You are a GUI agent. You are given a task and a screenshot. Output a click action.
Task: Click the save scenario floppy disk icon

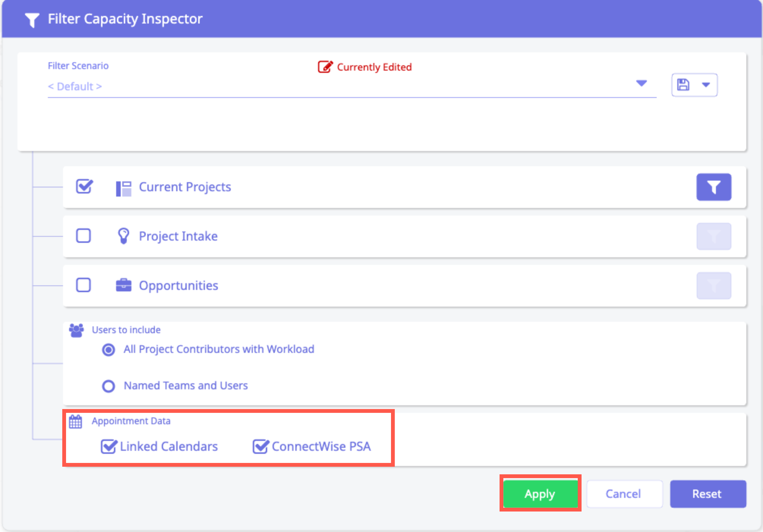(x=683, y=85)
